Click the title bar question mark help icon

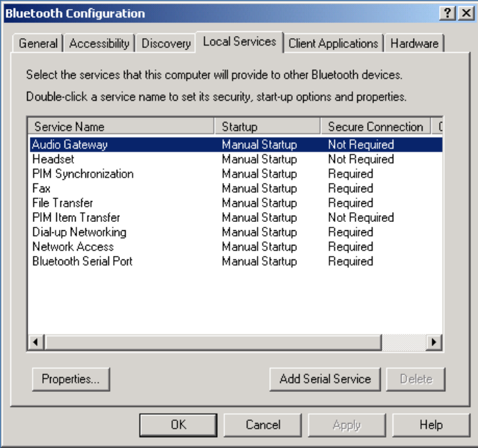tap(447, 13)
